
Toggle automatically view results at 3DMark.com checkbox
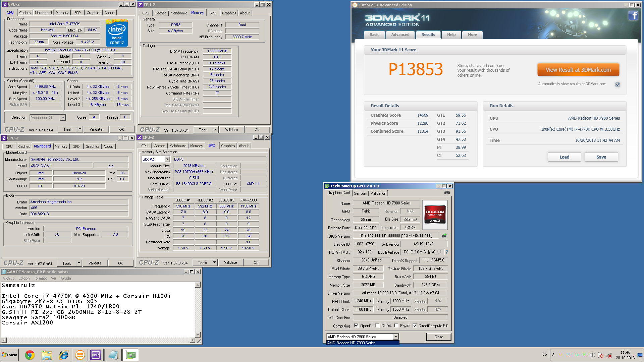click(x=618, y=84)
